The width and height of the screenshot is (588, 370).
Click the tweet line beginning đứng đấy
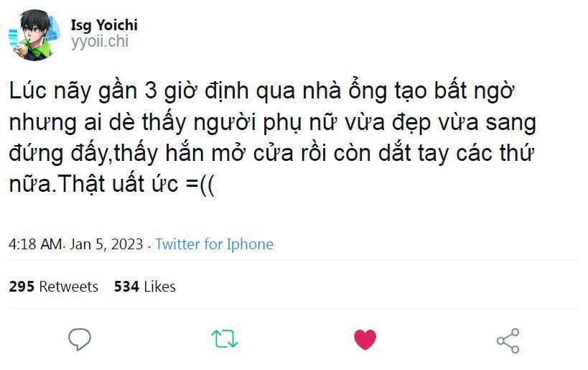click(x=271, y=154)
